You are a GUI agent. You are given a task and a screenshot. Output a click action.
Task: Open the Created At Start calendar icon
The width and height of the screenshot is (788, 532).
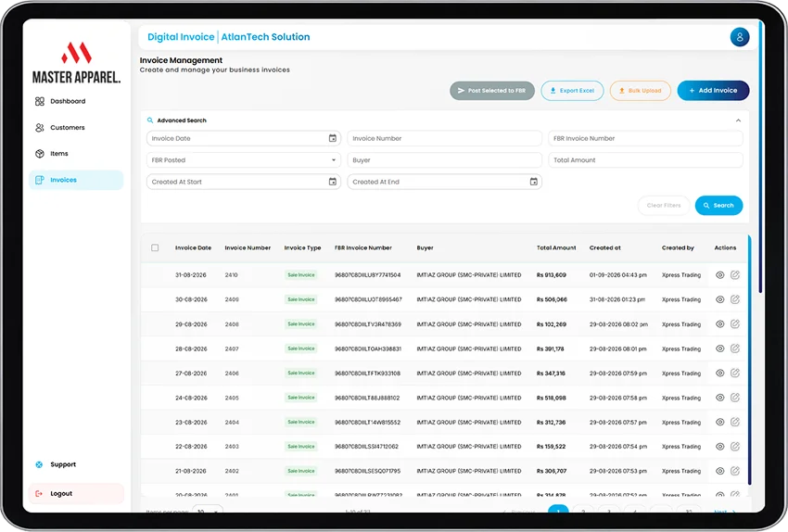333,182
